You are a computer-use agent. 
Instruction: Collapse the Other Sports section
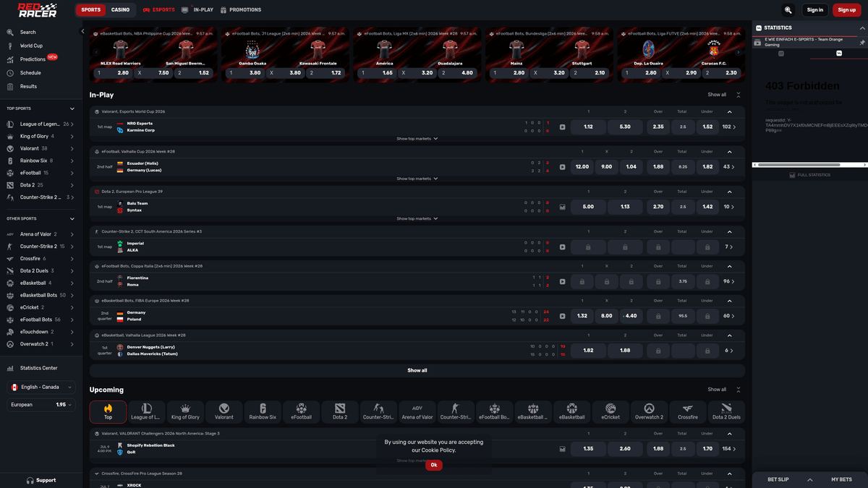71,218
